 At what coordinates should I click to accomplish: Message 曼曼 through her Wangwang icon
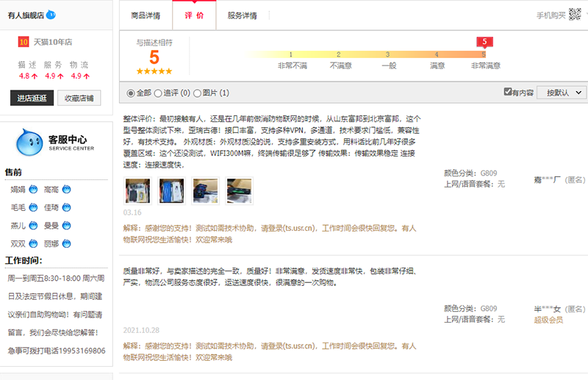(x=66, y=226)
